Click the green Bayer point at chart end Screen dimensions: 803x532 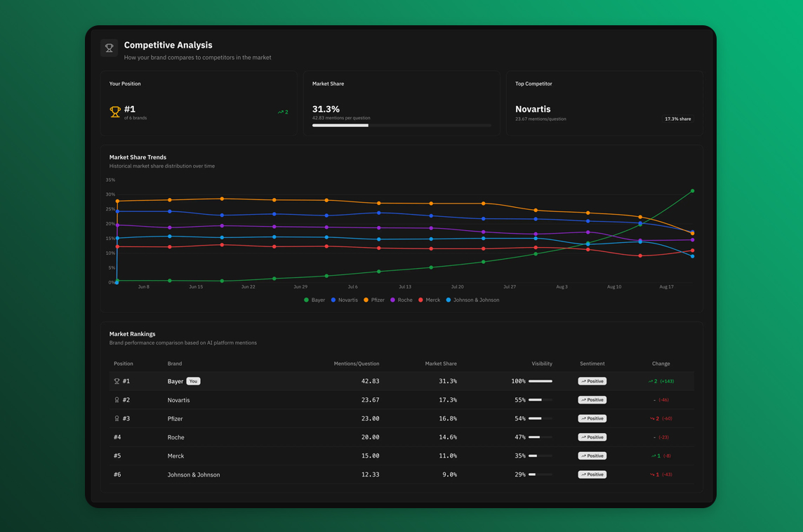pos(692,191)
